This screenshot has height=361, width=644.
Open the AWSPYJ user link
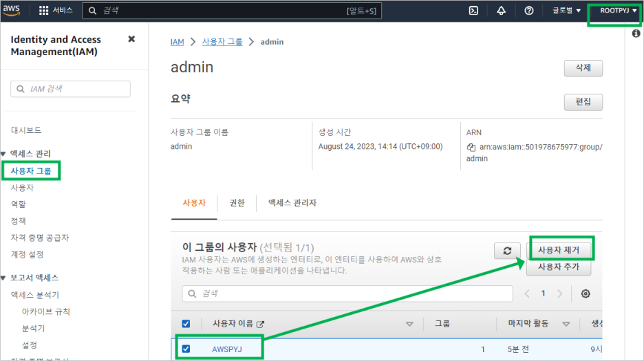point(227,349)
